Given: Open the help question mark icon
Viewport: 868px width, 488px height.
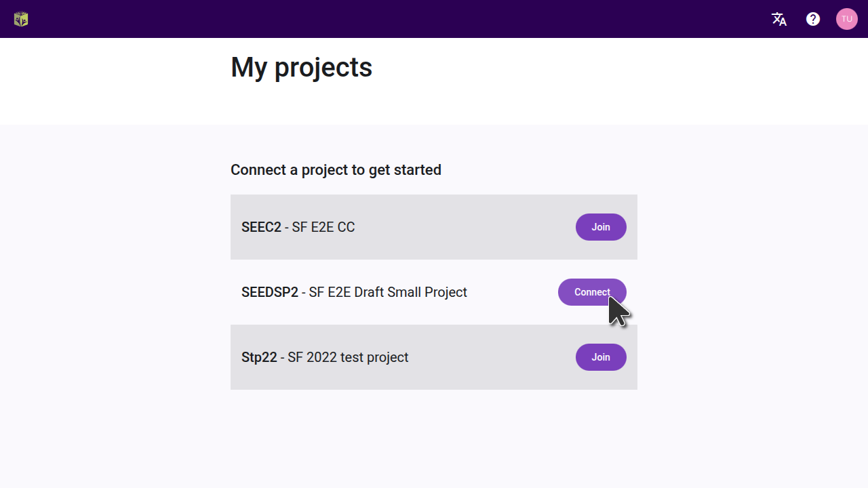Looking at the screenshot, I should [813, 19].
